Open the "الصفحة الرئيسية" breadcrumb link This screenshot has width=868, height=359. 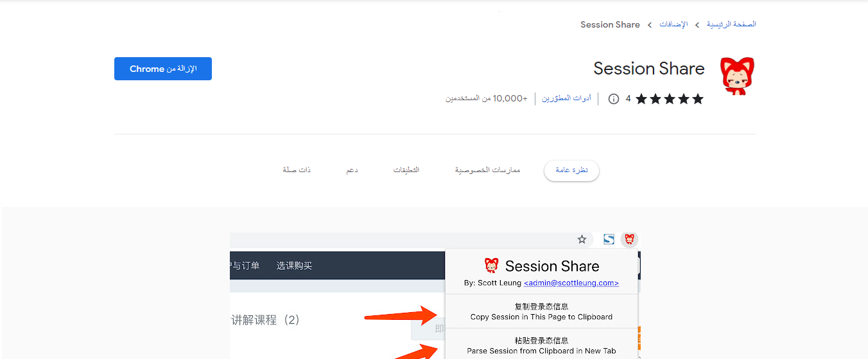(731, 24)
